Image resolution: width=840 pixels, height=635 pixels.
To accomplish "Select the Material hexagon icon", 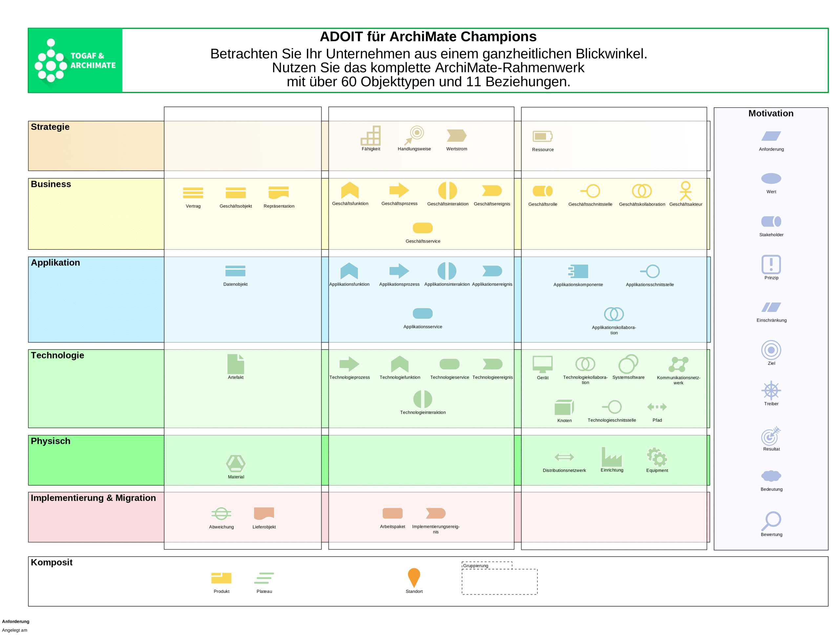I will (x=236, y=463).
